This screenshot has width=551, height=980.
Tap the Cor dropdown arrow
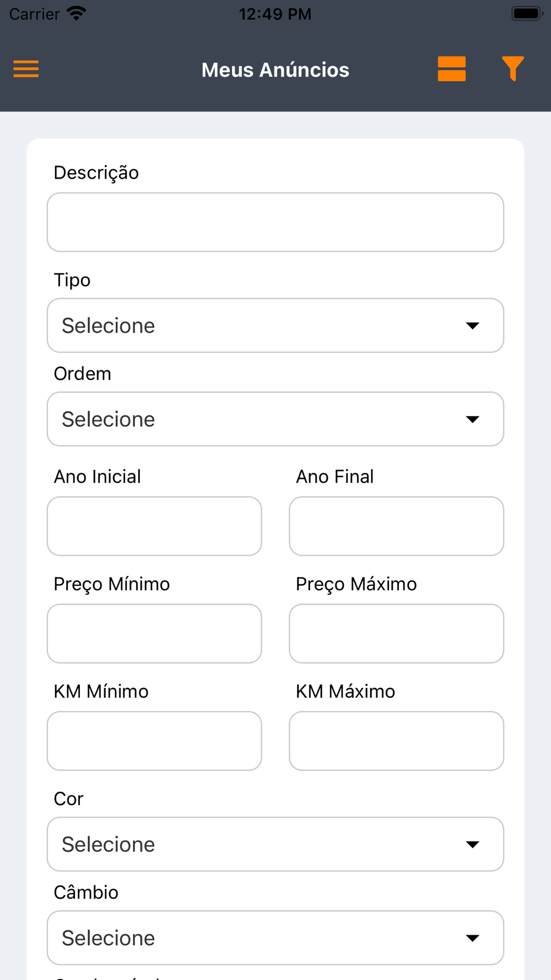pos(472,844)
